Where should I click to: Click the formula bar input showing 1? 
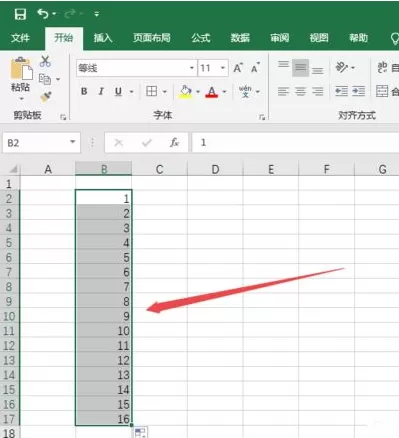[295, 143]
